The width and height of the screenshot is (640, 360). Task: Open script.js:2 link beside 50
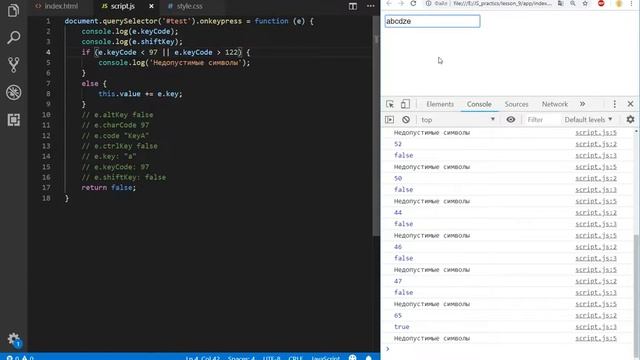(596, 178)
